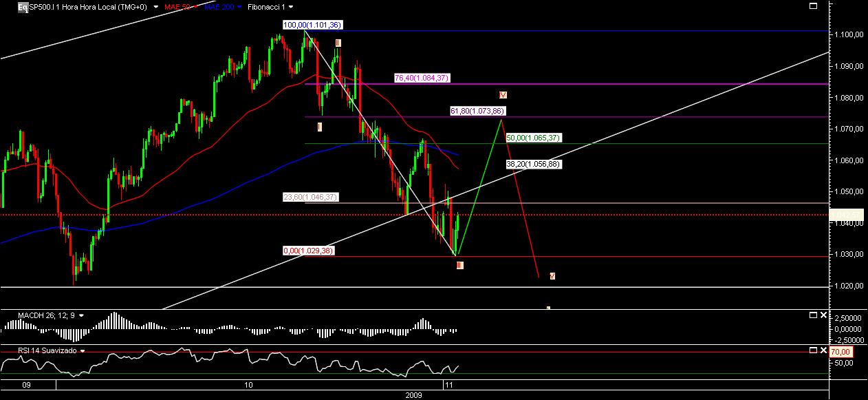Image resolution: width=868 pixels, height=400 pixels.
Task: Close the RSI indicator panel
Action: point(823,350)
